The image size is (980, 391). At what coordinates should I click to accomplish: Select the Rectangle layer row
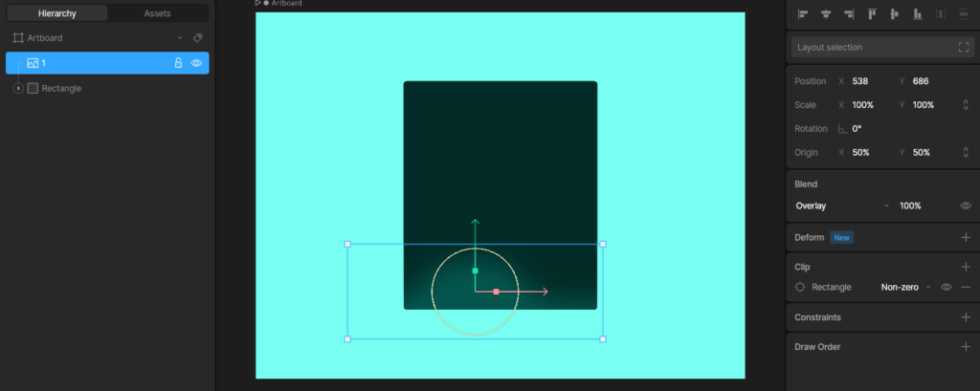107,89
